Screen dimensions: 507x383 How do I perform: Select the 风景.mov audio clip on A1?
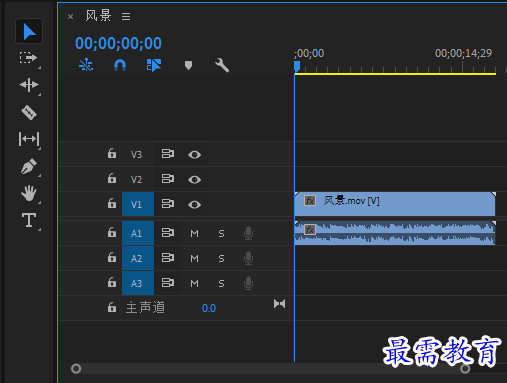click(x=395, y=233)
